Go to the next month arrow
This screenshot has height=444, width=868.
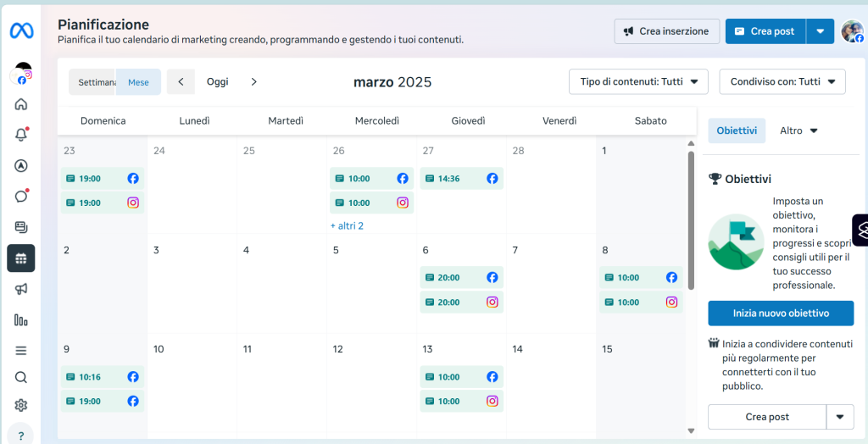(254, 82)
